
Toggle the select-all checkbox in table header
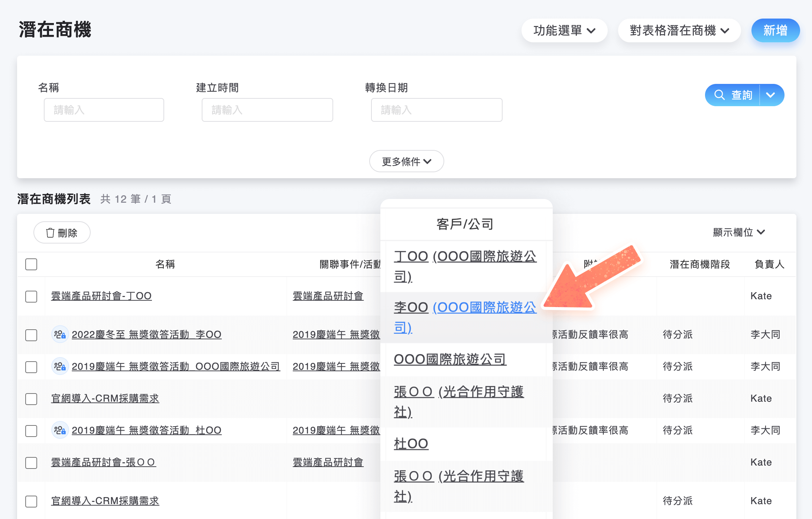[x=31, y=264]
